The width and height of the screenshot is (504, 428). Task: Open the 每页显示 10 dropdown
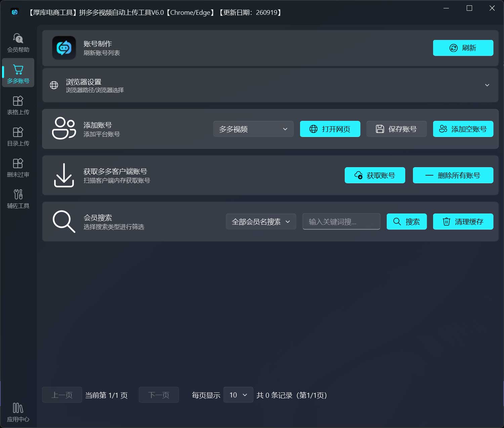(x=238, y=395)
